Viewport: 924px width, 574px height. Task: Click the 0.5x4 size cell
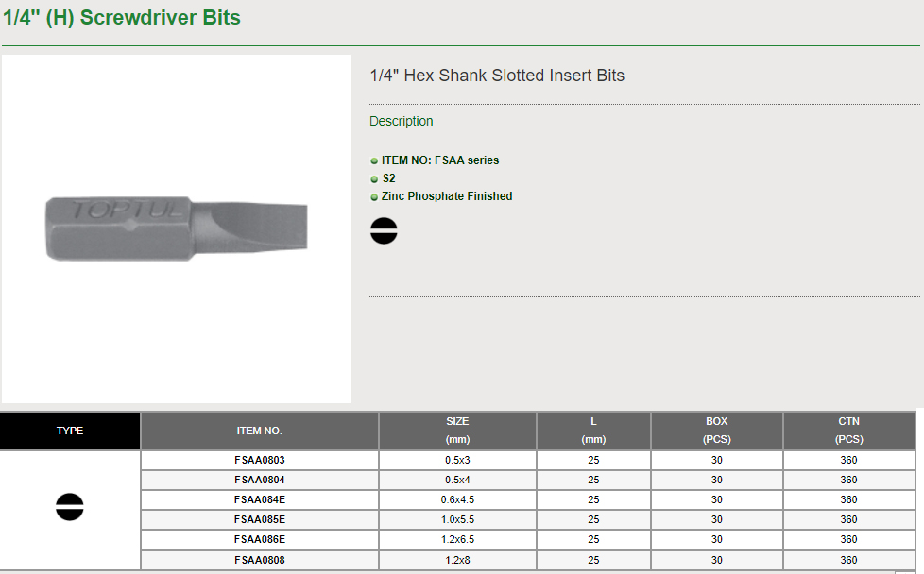[x=457, y=481]
